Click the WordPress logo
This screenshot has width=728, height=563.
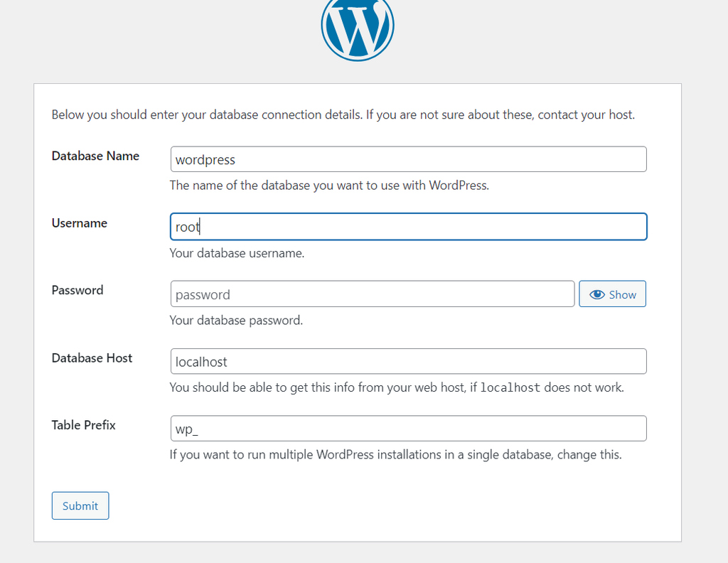358,28
